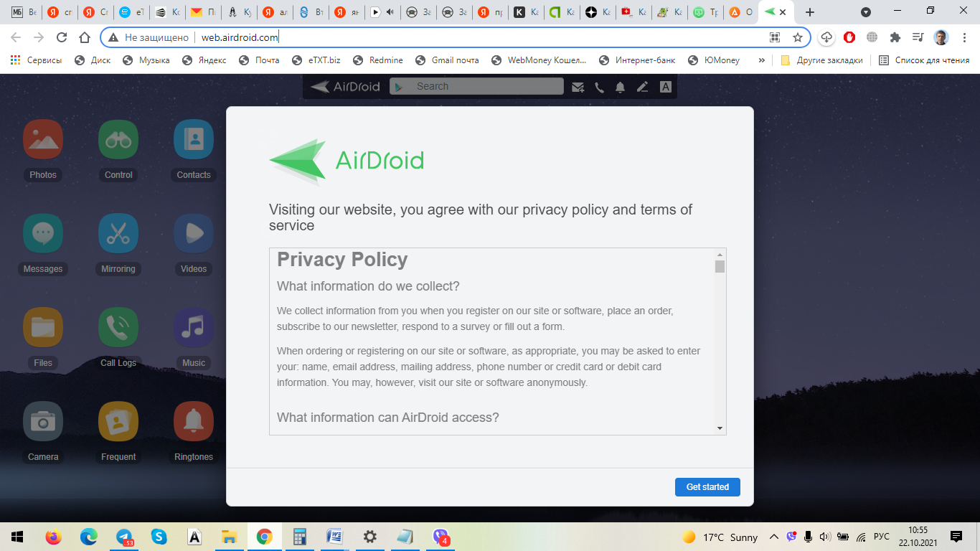Open the Messages app icon
This screenshot has width=980, height=551.
[43, 234]
